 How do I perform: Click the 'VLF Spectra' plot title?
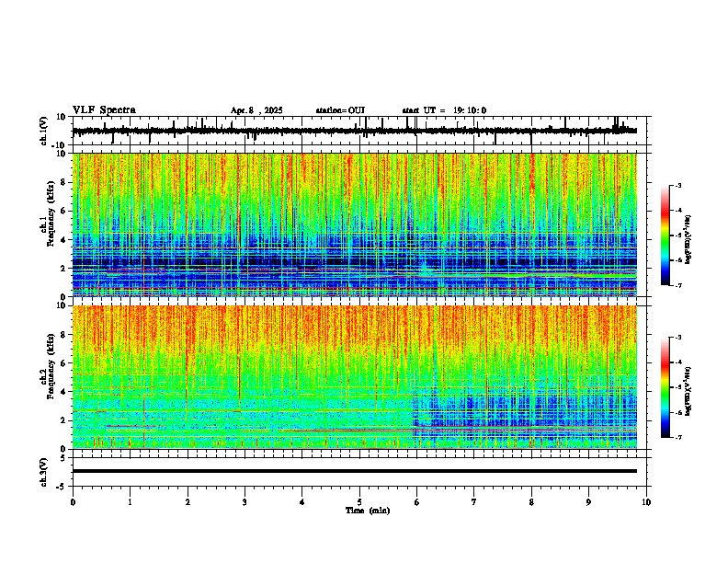coord(104,110)
